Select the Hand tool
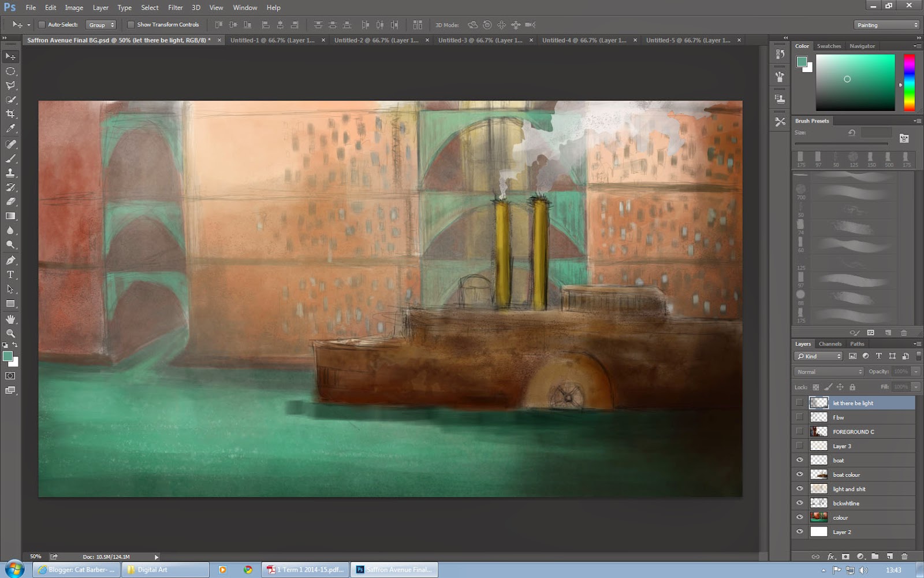This screenshot has height=578, width=924. tap(10, 319)
